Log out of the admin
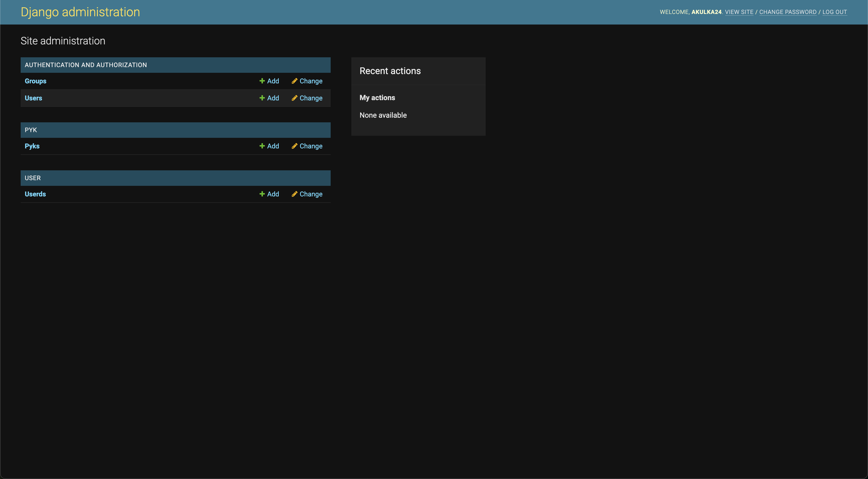 (x=834, y=12)
